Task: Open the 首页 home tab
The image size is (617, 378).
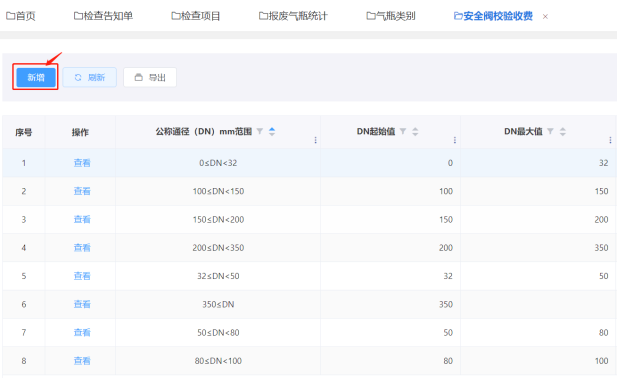Action: click(x=21, y=16)
